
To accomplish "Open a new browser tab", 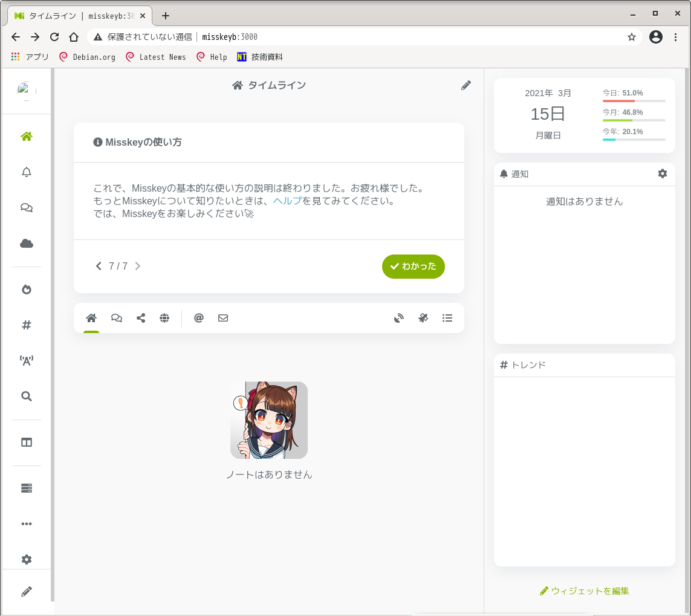I will coord(166,16).
